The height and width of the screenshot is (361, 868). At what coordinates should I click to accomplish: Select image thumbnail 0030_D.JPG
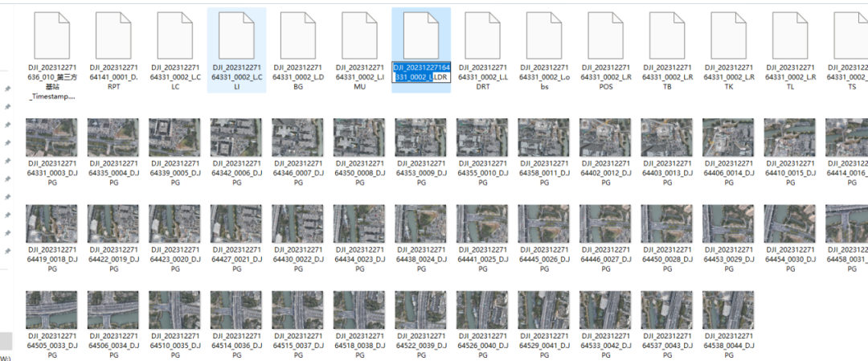click(x=789, y=224)
